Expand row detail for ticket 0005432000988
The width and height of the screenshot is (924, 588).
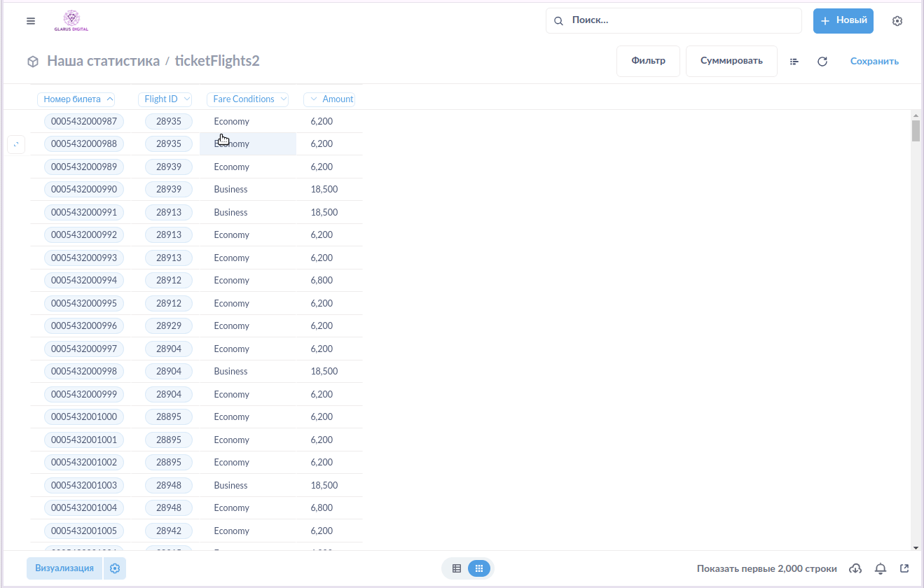(16, 144)
